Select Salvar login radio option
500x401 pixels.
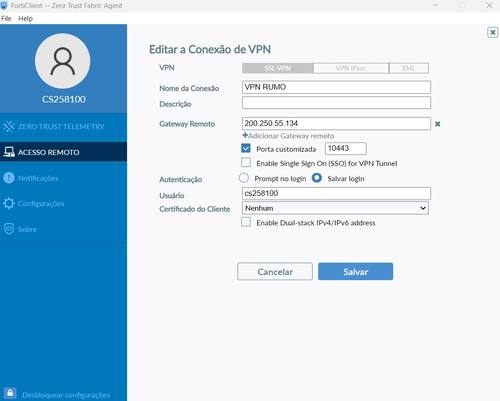[317, 178]
